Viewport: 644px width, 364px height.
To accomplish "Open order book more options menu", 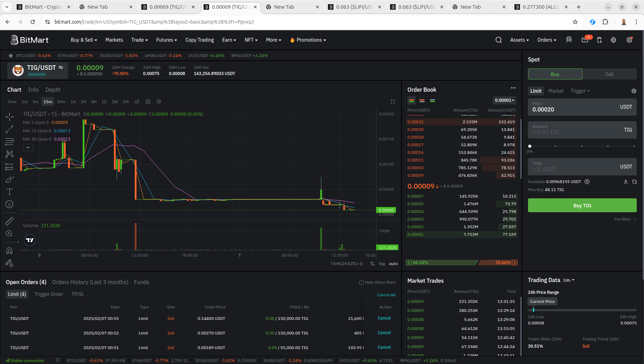I will pos(513,88).
